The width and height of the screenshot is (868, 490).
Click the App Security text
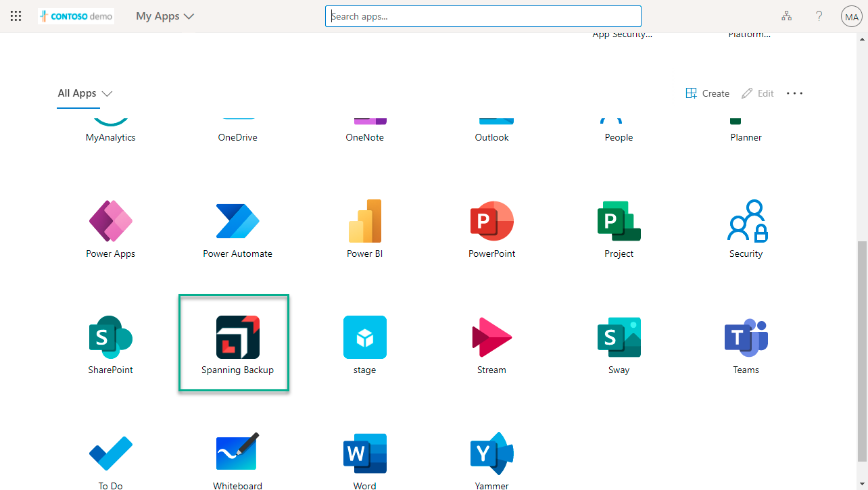tap(622, 34)
